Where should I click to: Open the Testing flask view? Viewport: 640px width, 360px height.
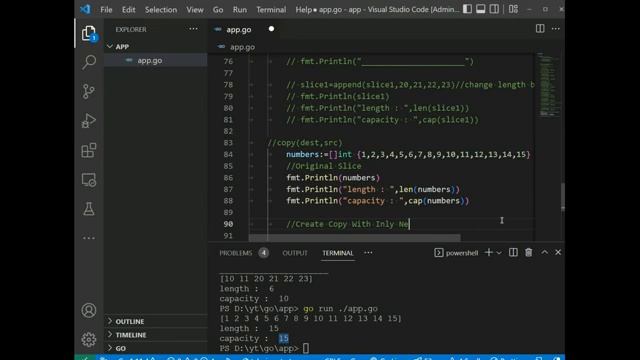(x=89, y=209)
